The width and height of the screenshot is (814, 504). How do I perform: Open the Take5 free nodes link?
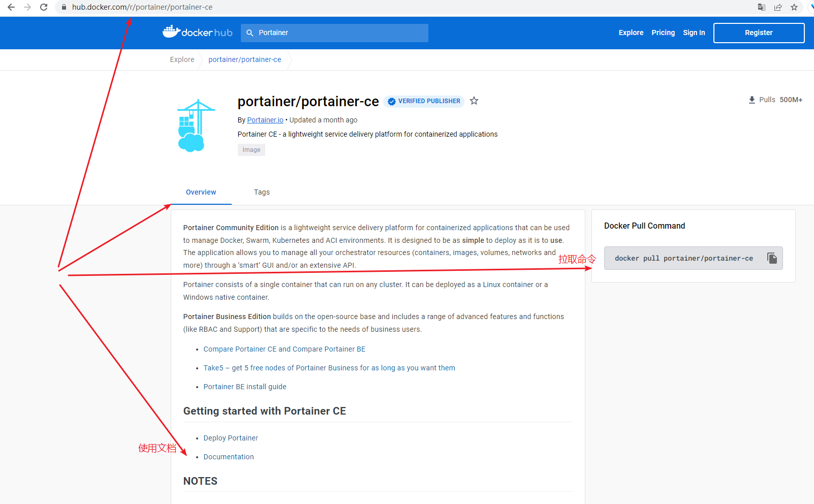click(x=329, y=368)
